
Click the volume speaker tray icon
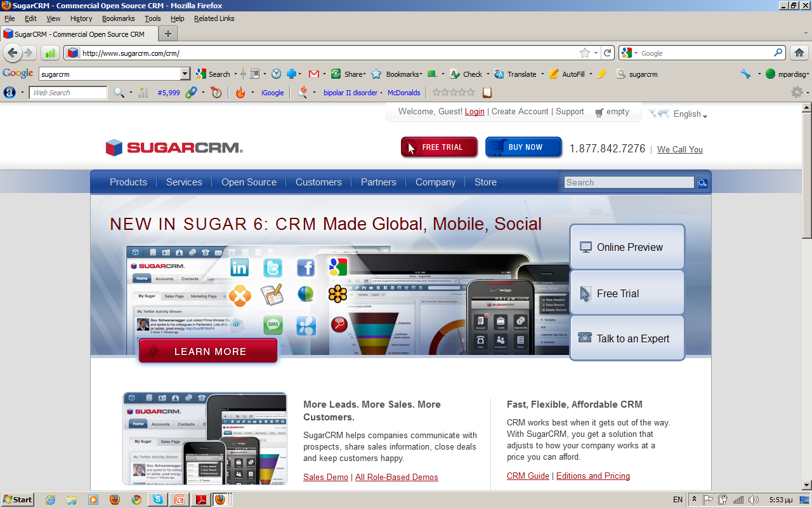point(753,500)
